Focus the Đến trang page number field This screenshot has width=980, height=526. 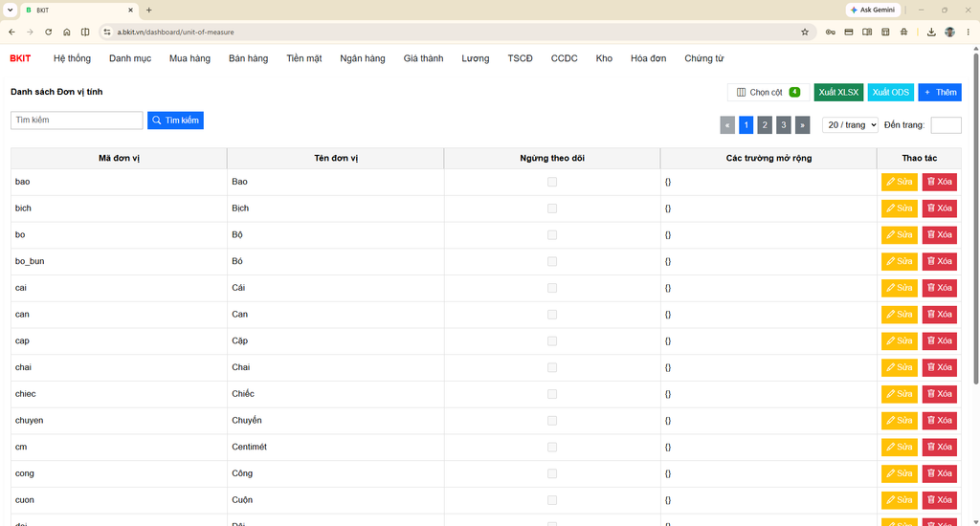(x=947, y=125)
